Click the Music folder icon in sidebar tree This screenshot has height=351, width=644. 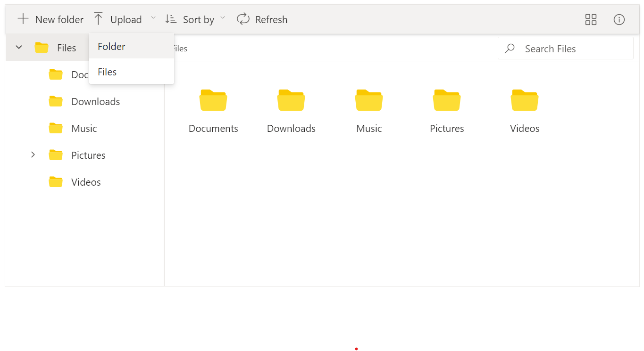pyautogui.click(x=56, y=128)
